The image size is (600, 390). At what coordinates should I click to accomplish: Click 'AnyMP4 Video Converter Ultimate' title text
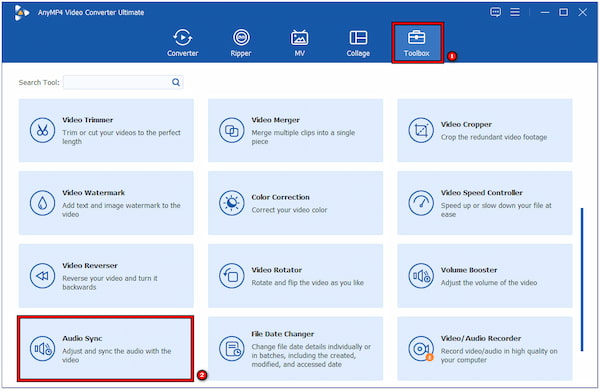click(x=91, y=13)
